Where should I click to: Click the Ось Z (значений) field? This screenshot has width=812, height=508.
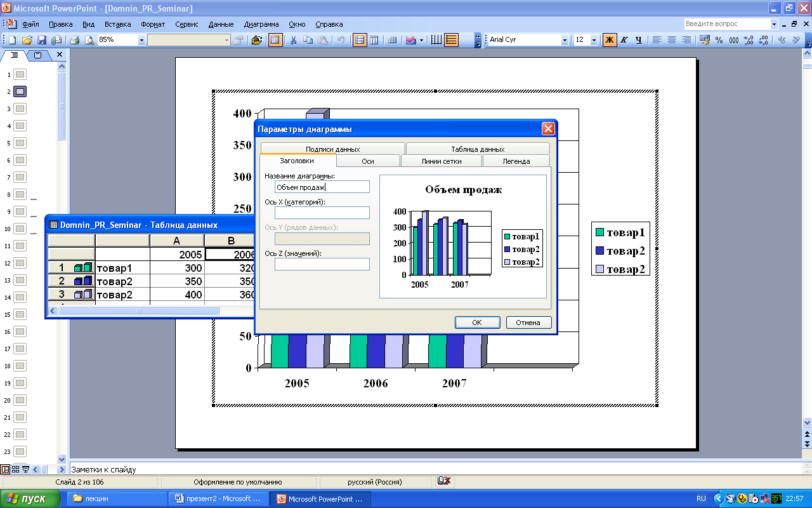click(x=322, y=264)
